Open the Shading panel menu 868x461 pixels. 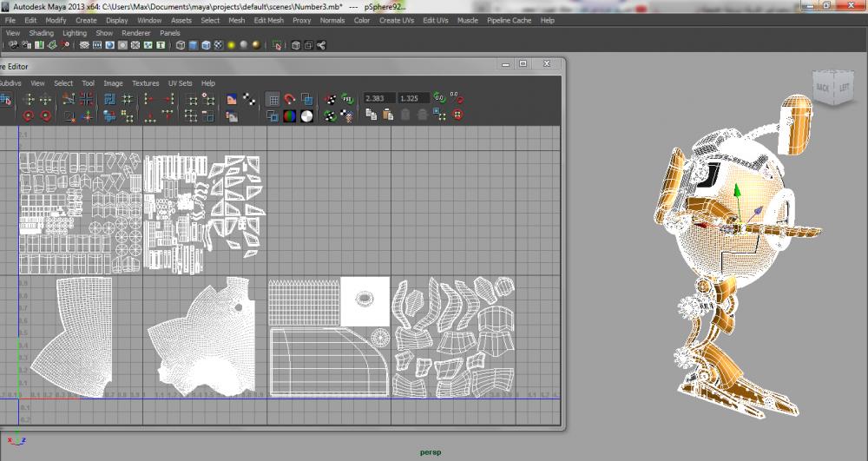click(42, 33)
